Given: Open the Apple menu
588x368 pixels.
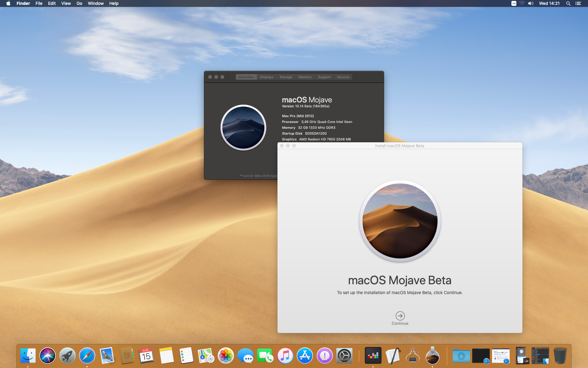Looking at the screenshot, I should coord(8,3).
